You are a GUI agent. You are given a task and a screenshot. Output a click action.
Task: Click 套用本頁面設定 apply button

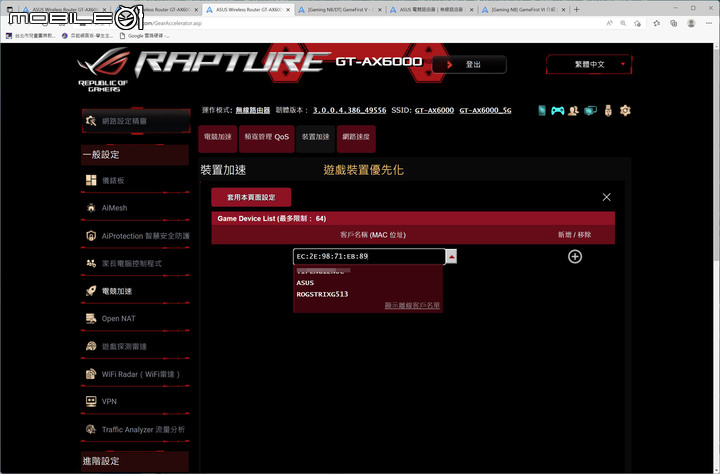251,197
